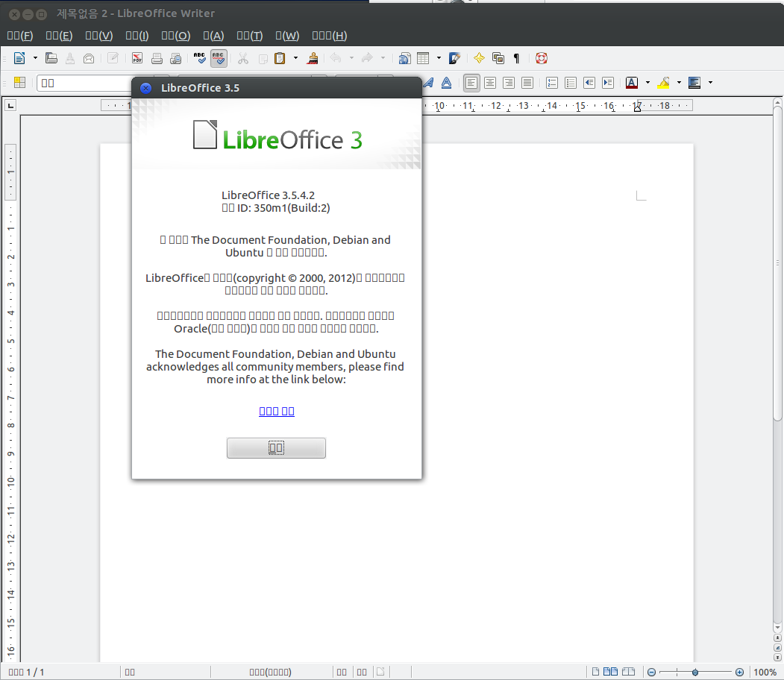784x680 pixels.
Task: Toggle nonprinting characters pilcrow icon
Action: (516, 58)
